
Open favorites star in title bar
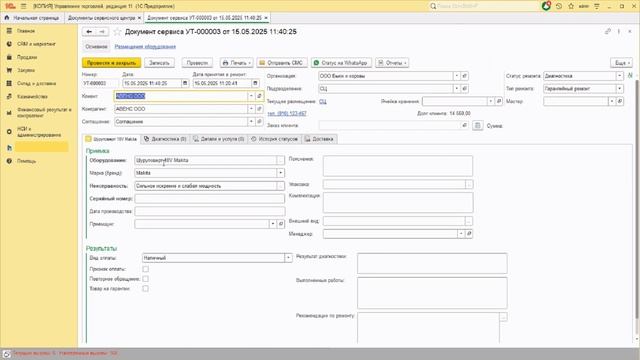click(x=571, y=6)
